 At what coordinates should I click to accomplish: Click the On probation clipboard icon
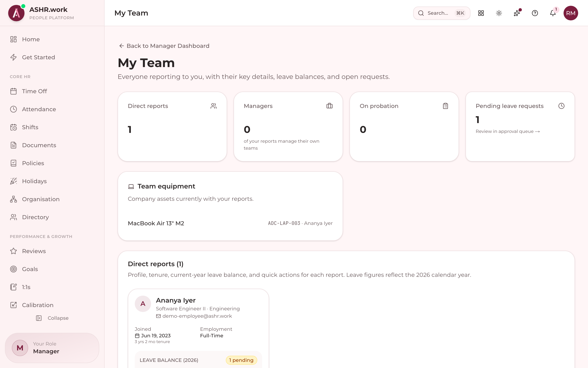click(x=445, y=106)
